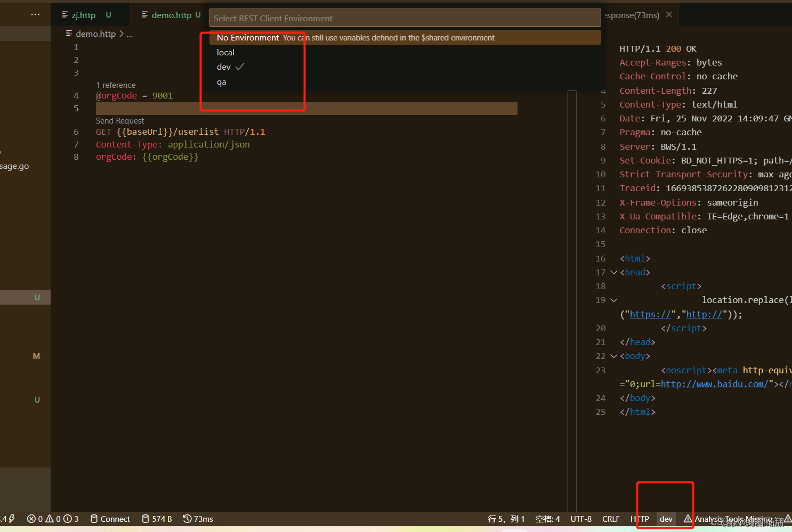
Task: Click the 73ms response time status item
Action: click(x=198, y=519)
